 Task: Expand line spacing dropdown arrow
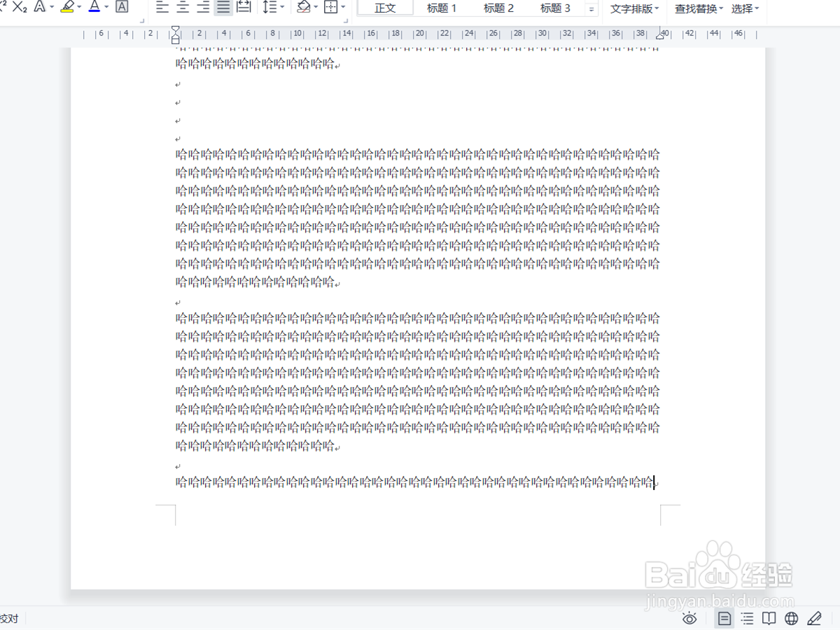point(282,8)
